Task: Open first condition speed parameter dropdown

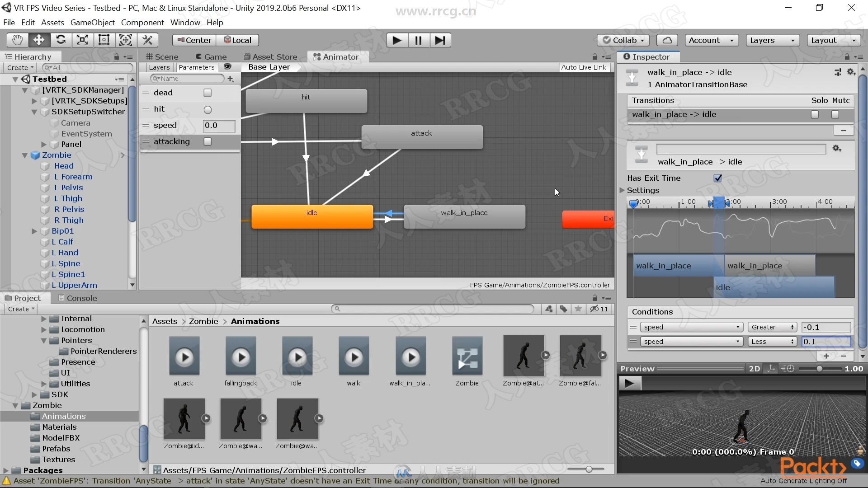Action: pyautogui.click(x=691, y=327)
